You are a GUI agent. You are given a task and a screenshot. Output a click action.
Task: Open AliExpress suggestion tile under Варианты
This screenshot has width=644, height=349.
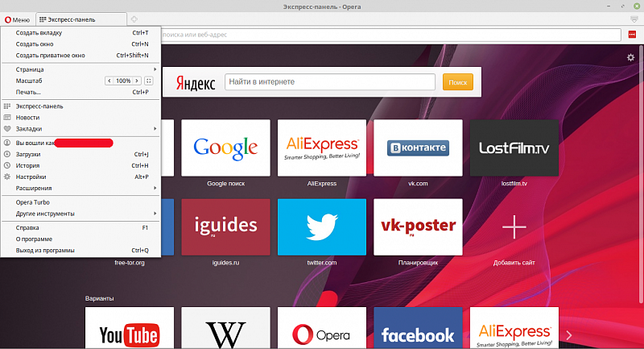(x=514, y=328)
